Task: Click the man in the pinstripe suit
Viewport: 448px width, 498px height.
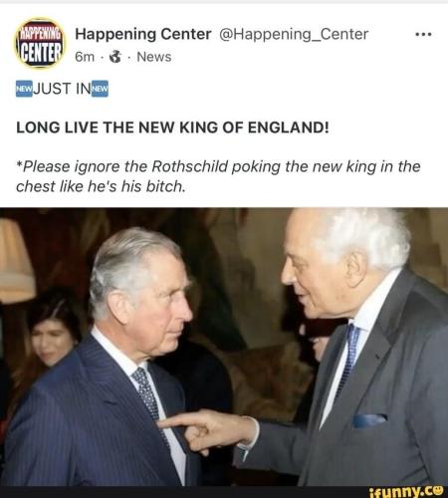Action: click(107, 359)
